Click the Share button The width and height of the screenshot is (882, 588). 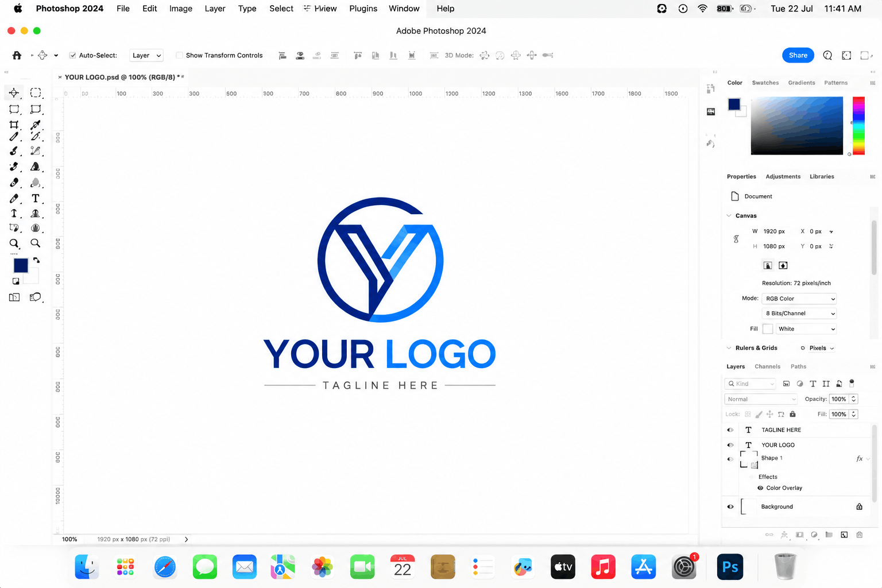coord(798,55)
